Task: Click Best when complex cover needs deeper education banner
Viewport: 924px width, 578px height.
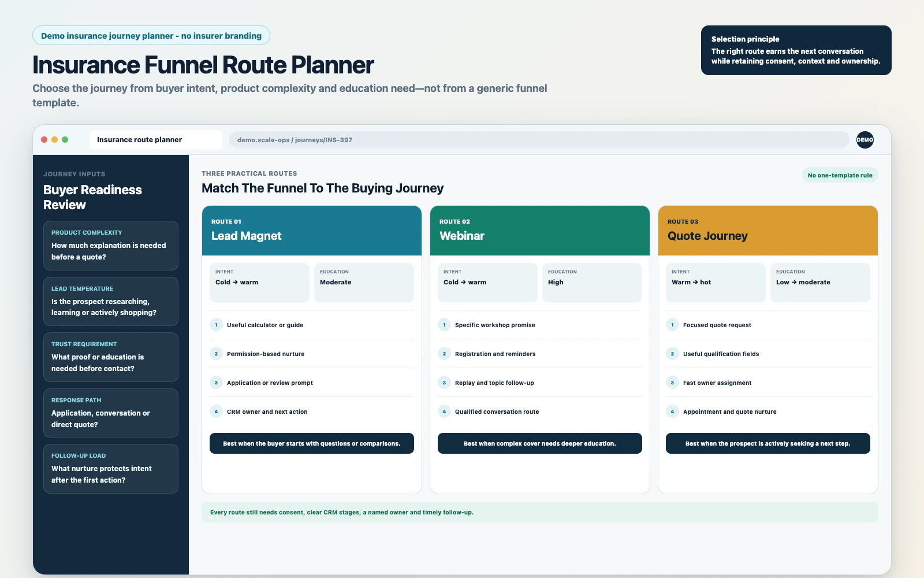Action: coord(540,443)
